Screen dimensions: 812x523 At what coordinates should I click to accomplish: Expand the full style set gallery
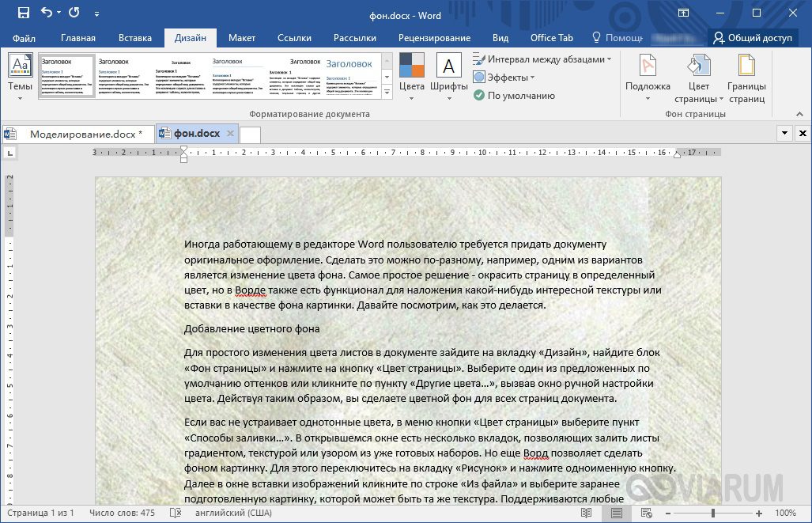387,93
